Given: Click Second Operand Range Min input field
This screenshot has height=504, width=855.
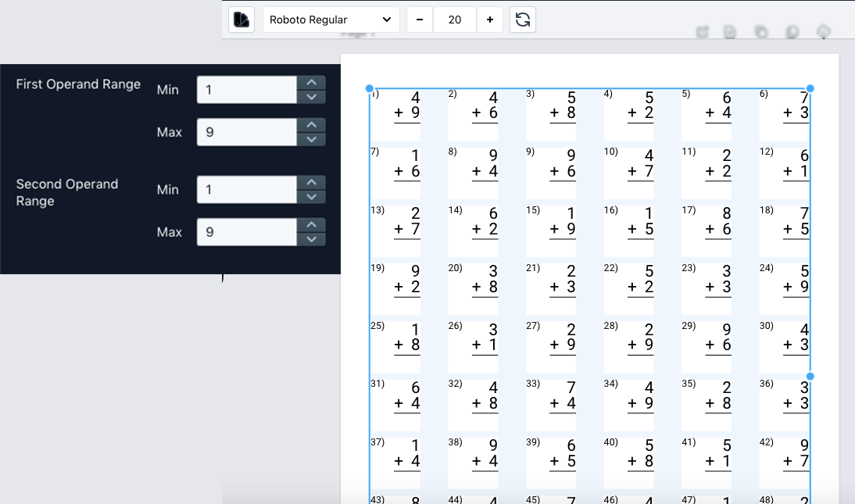Looking at the screenshot, I should [x=246, y=189].
